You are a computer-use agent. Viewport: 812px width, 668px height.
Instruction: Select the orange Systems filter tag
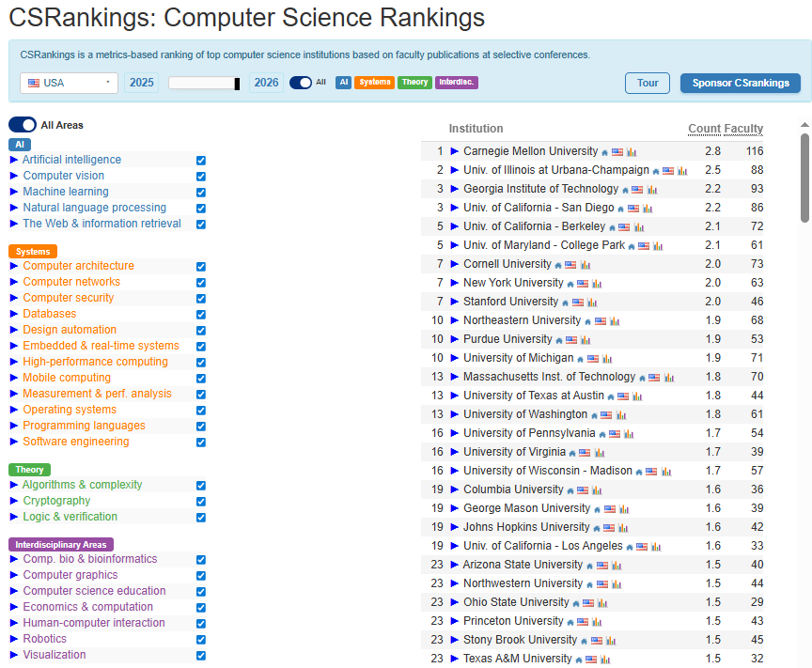click(x=374, y=83)
